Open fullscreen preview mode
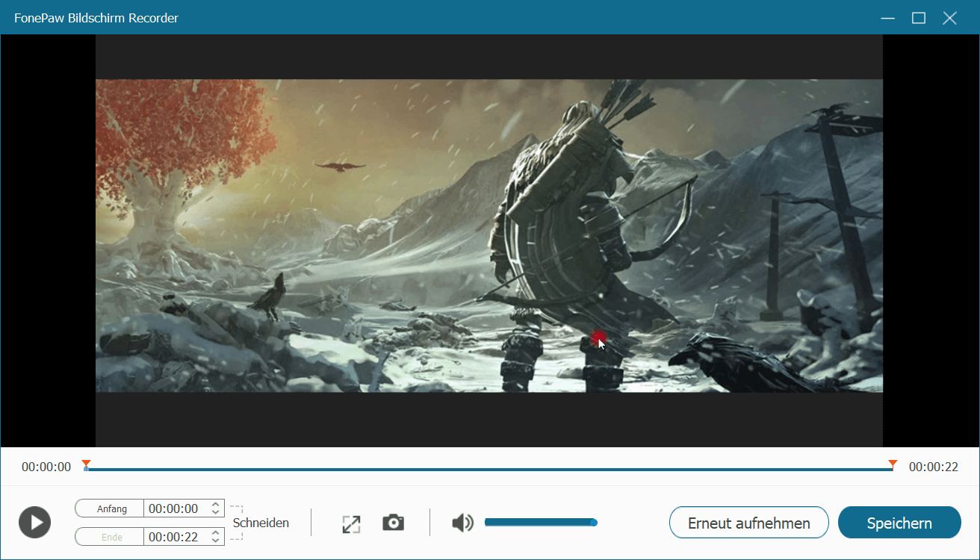Viewport: 980px width, 560px height. (351, 523)
